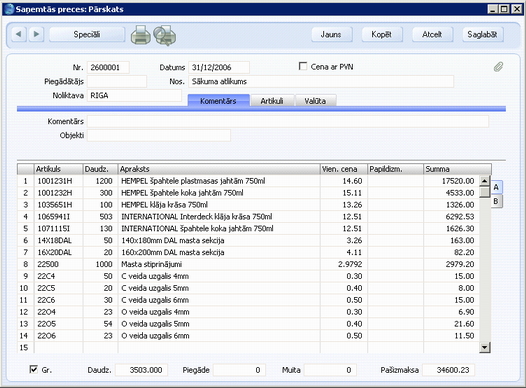Create a new record with Jauns
Viewport: 526px width, 388px height.
tap(331, 34)
